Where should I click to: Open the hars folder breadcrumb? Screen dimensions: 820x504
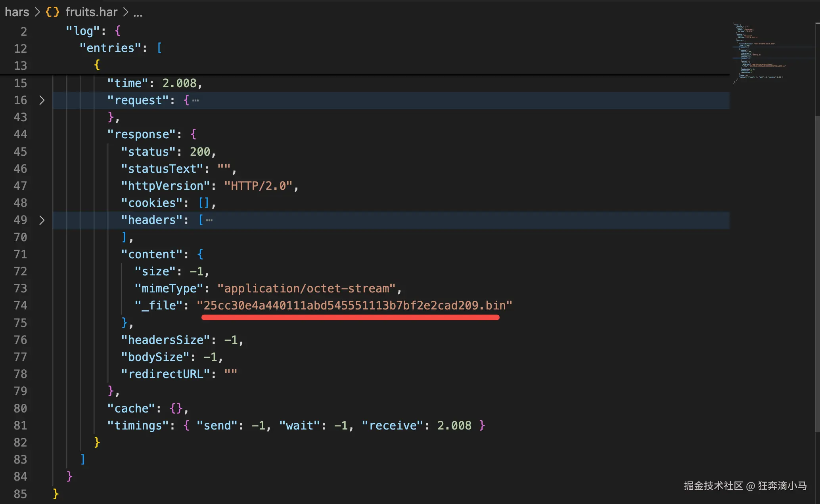point(17,12)
